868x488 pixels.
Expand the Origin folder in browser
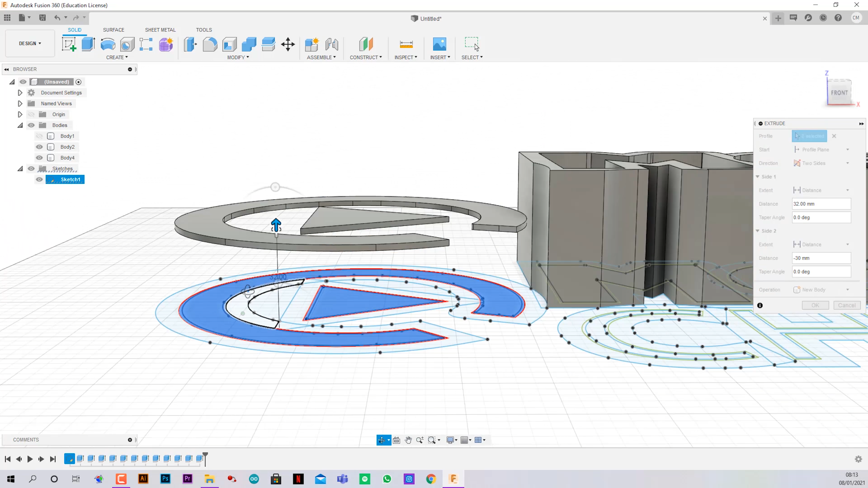20,114
